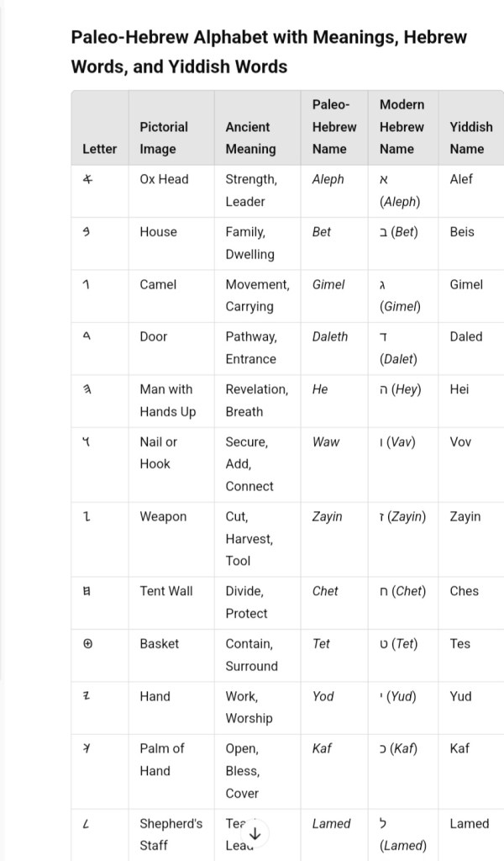This screenshot has width=504, height=861.
Task: Click the Paleo-Hebrew Chet glyph in Tent Wall row
Action: click(87, 591)
